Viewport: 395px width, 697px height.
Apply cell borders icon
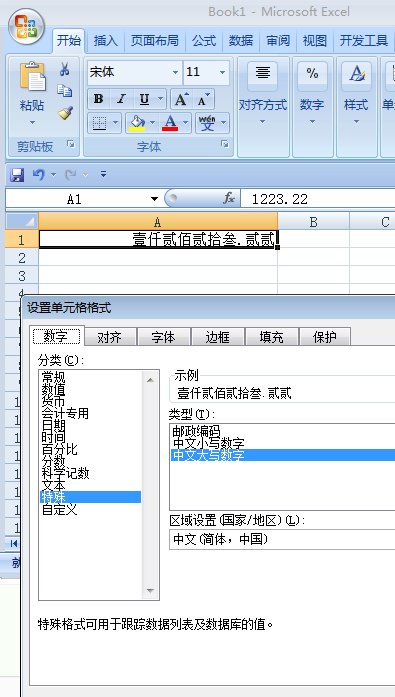click(99, 123)
